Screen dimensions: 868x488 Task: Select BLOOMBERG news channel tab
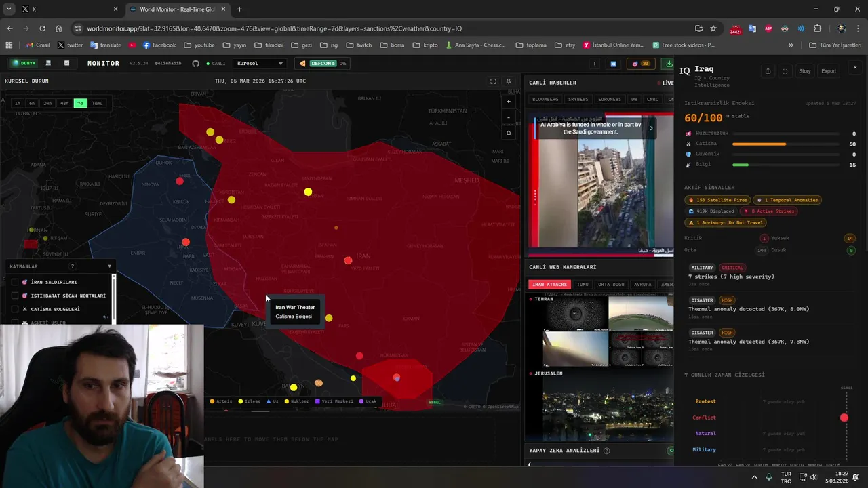(545, 99)
